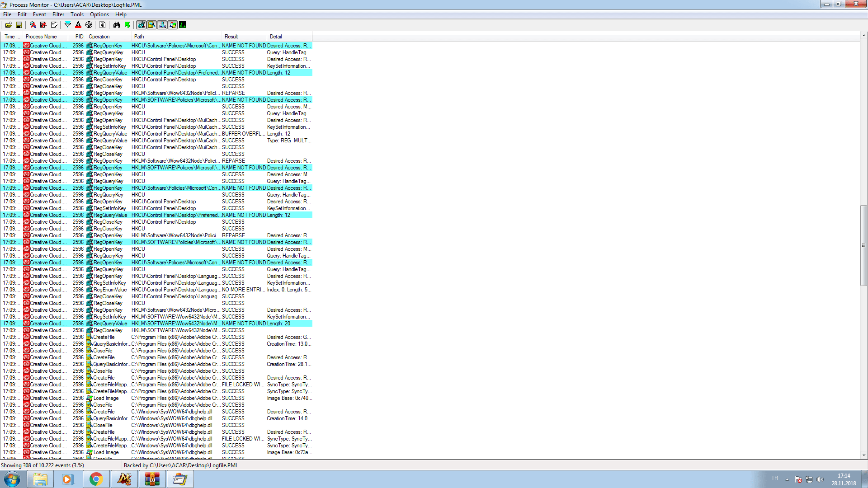
Task: Click the Find binoculars icon
Action: tap(117, 25)
